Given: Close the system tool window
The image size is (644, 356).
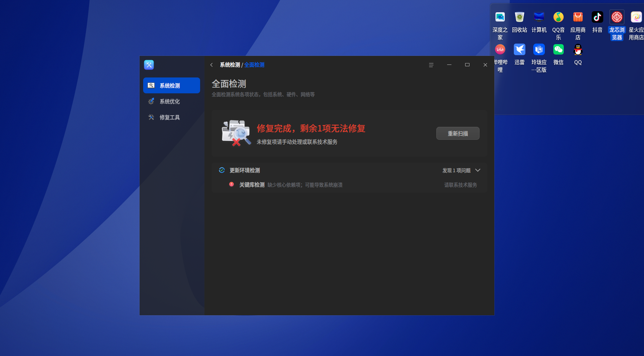Looking at the screenshot, I should pyautogui.click(x=485, y=65).
